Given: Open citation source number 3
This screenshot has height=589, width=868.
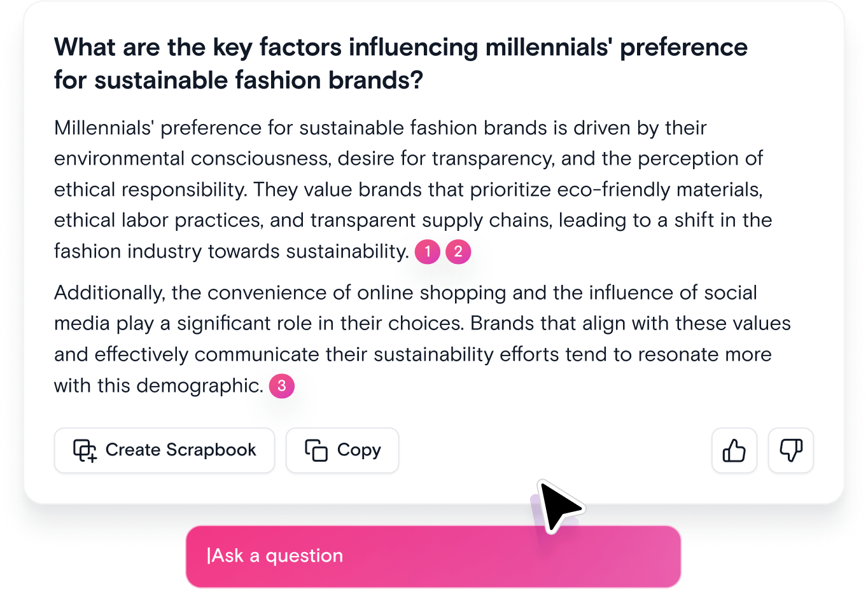Looking at the screenshot, I should pos(282,386).
